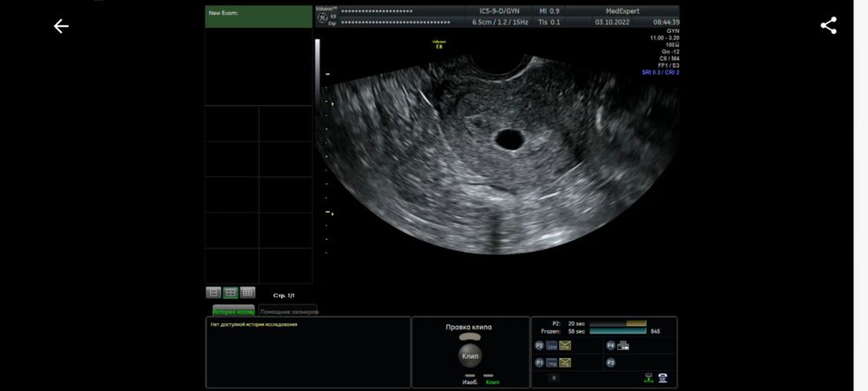Click the GE logo in header
This screenshot has height=391, width=868.
click(x=322, y=18)
